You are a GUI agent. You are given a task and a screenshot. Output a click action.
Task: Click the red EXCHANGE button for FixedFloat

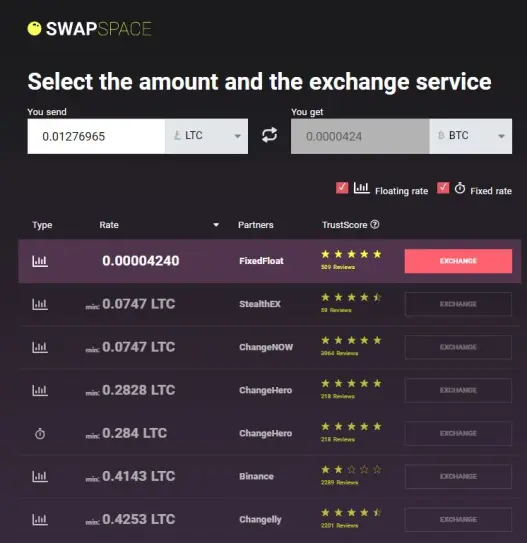point(458,261)
